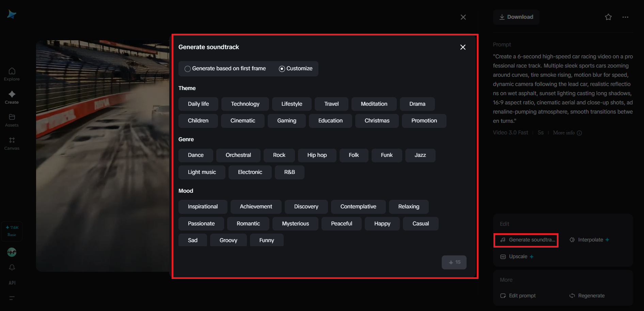Click the user profile avatar
The image size is (644, 311).
pos(12,252)
